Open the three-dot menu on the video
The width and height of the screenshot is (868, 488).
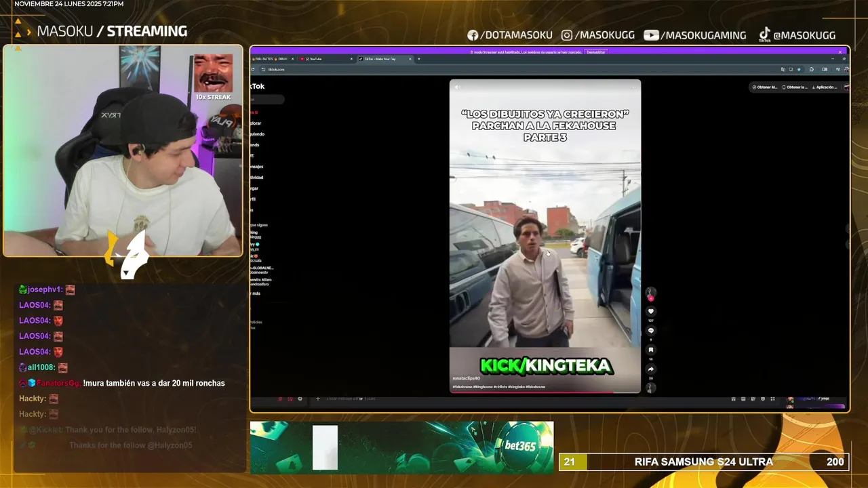[633, 87]
